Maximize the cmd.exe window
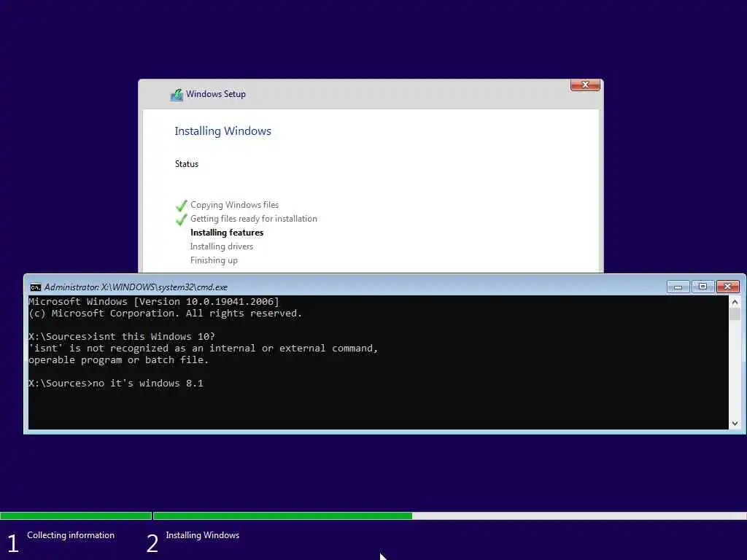Viewport: 747px width, 560px height. (x=703, y=287)
